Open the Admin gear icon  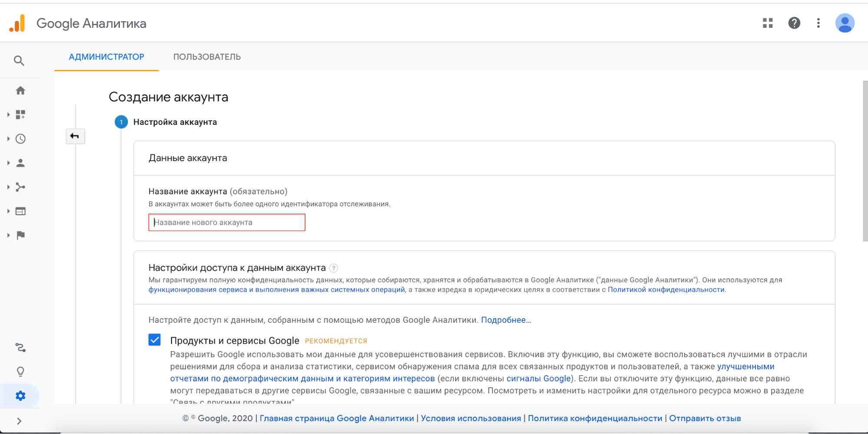(20, 396)
